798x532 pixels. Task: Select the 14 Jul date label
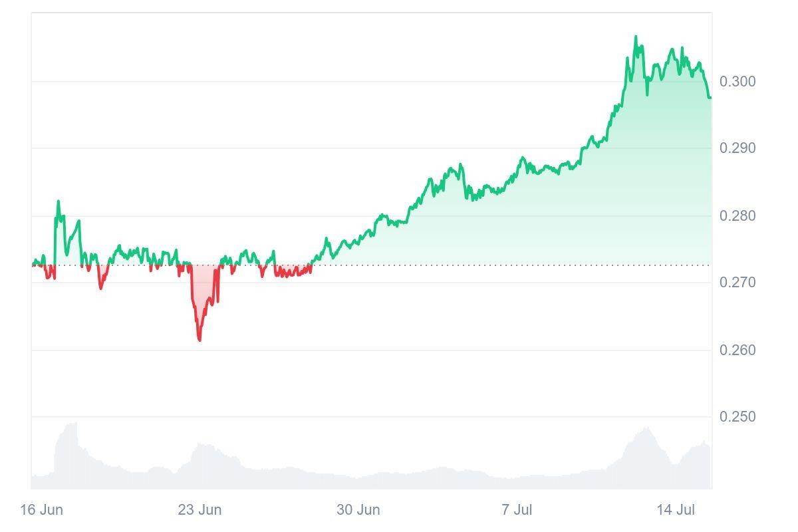point(676,510)
